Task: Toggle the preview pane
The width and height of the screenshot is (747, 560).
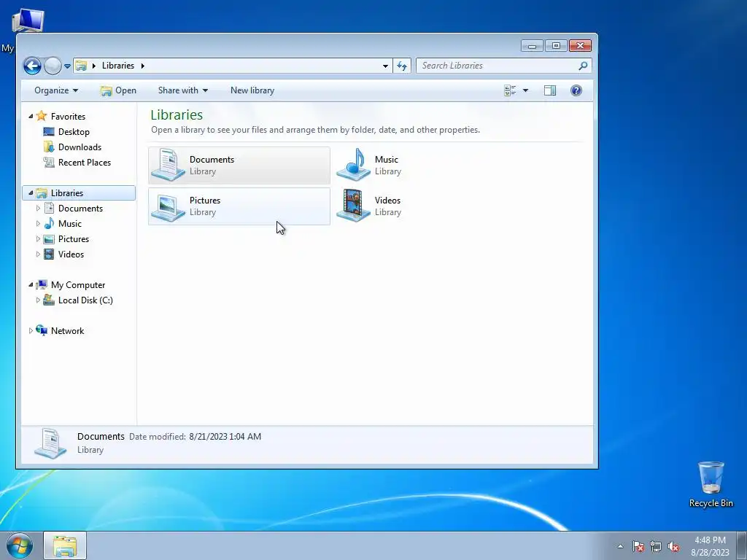Action: pos(550,90)
